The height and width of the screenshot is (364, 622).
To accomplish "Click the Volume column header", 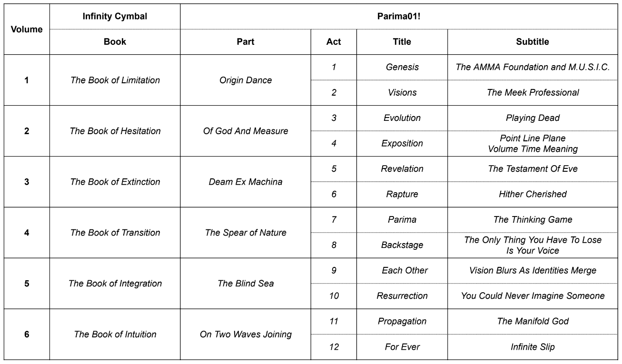I will pyautogui.click(x=27, y=29).
